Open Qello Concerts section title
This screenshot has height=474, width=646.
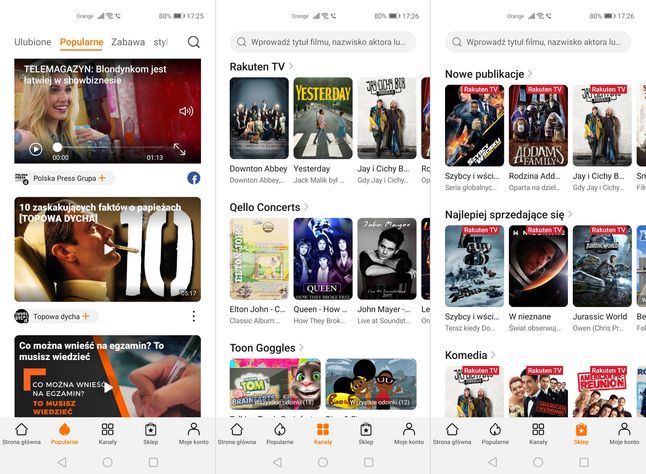265,207
